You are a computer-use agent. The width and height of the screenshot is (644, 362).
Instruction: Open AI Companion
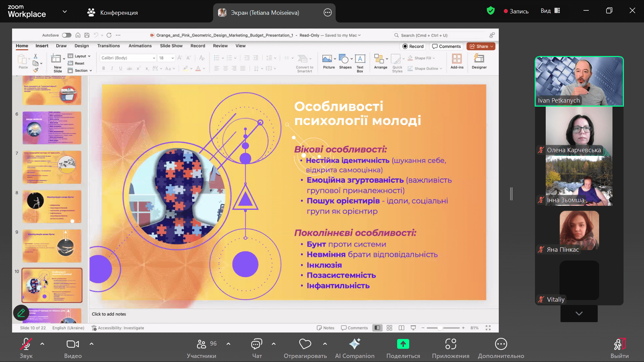coord(355,348)
